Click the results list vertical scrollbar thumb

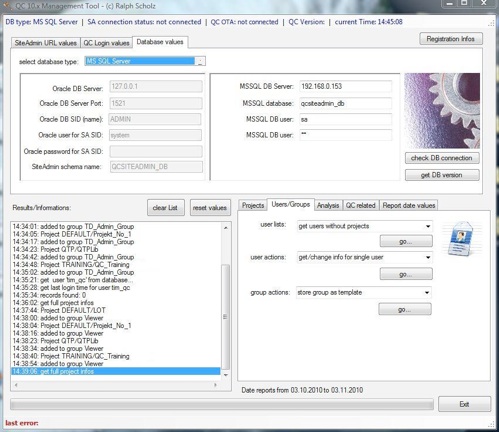[226, 317]
